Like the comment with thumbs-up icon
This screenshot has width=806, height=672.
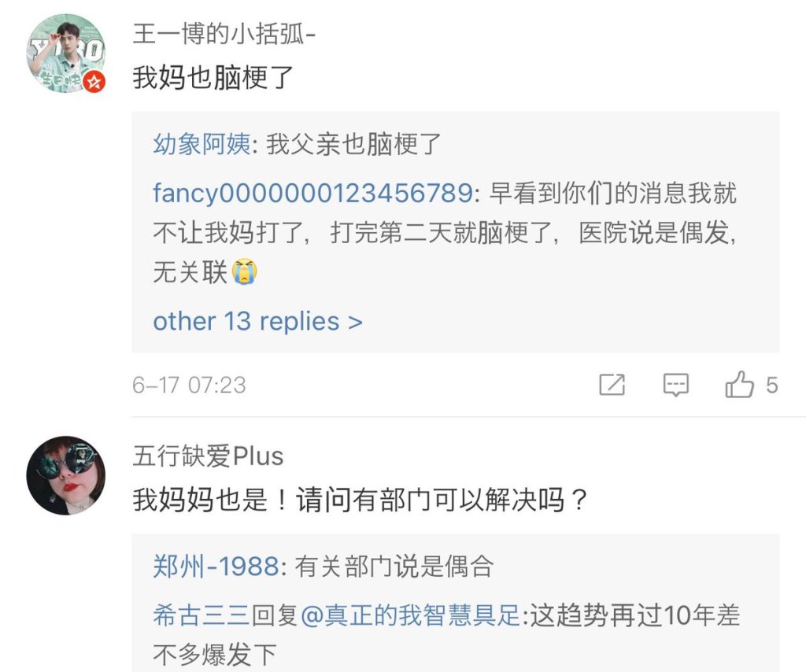point(739,385)
